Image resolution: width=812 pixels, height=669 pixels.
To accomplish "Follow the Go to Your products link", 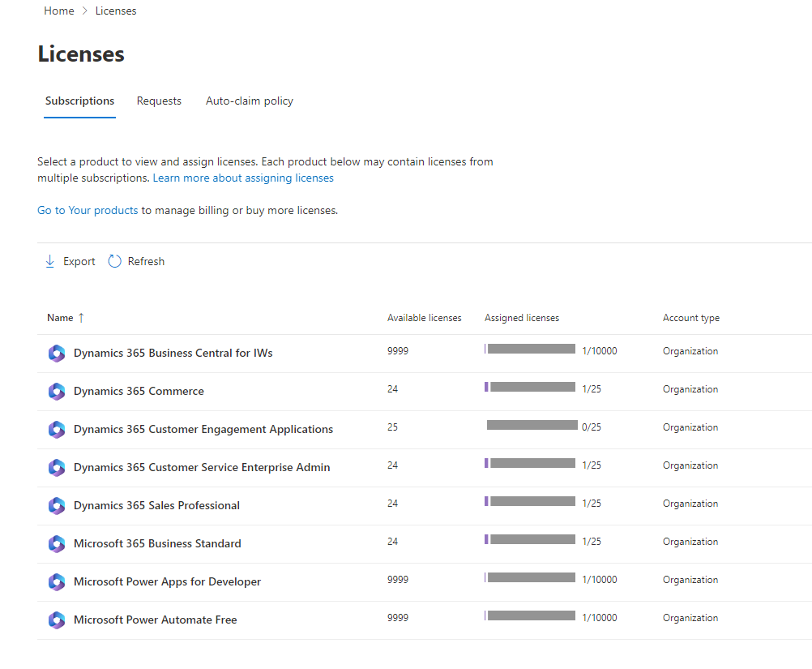I will 88,210.
